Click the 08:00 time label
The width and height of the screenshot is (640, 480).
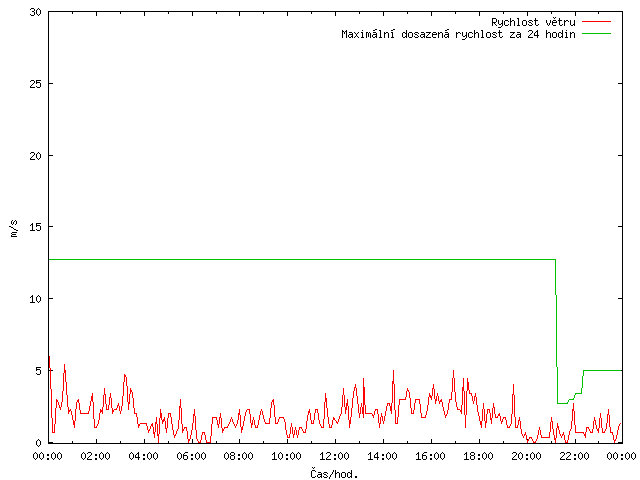(239, 456)
